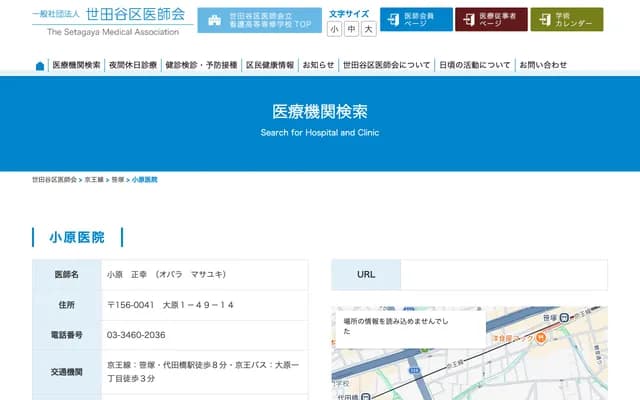Click 京王線 breadcrumb link
This screenshot has height=400, width=640.
[x=95, y=179]
